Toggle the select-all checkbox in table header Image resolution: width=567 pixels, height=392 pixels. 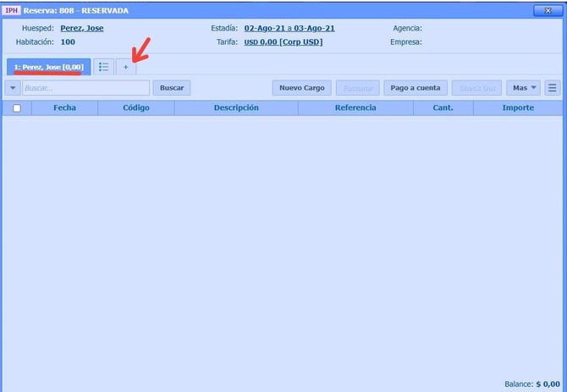pyautogui.click(x=17, y=108)
